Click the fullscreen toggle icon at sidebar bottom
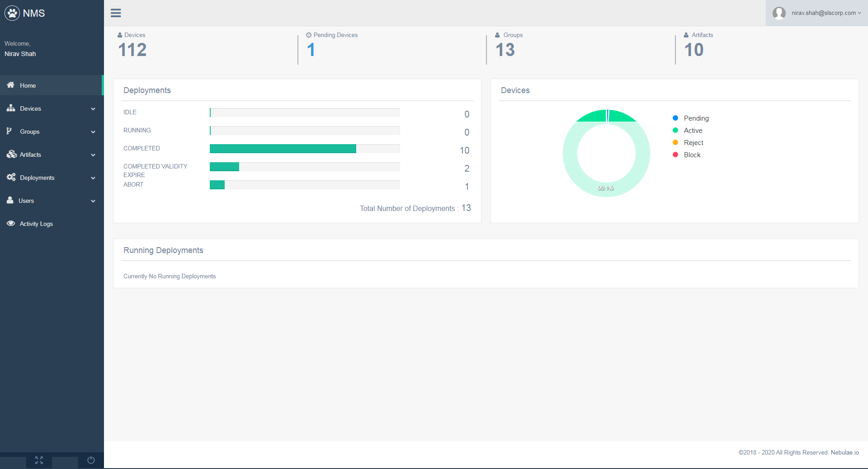 coord(39,460)
